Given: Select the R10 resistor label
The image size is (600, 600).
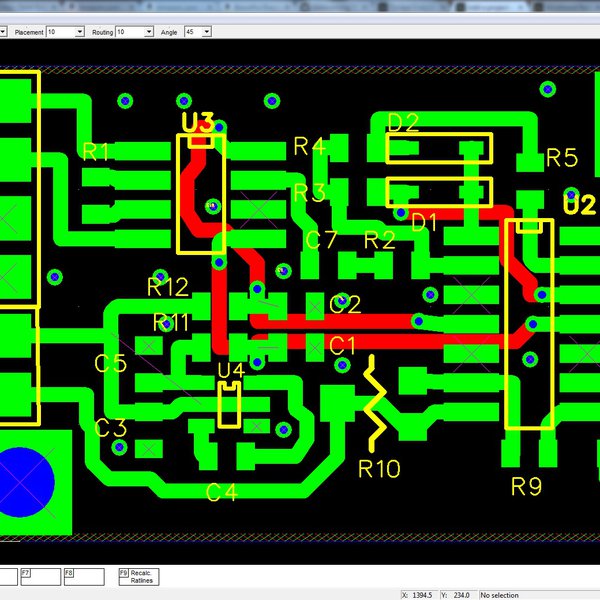Looking at the screenshot, I should tap(379, 468).
